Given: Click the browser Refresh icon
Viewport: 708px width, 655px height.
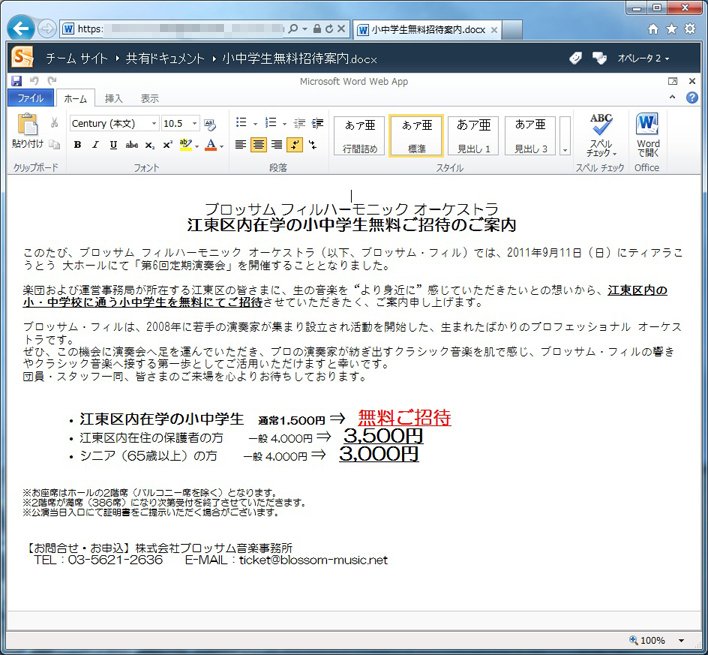Looking at the screenshot, I should (x=330, y=29).
